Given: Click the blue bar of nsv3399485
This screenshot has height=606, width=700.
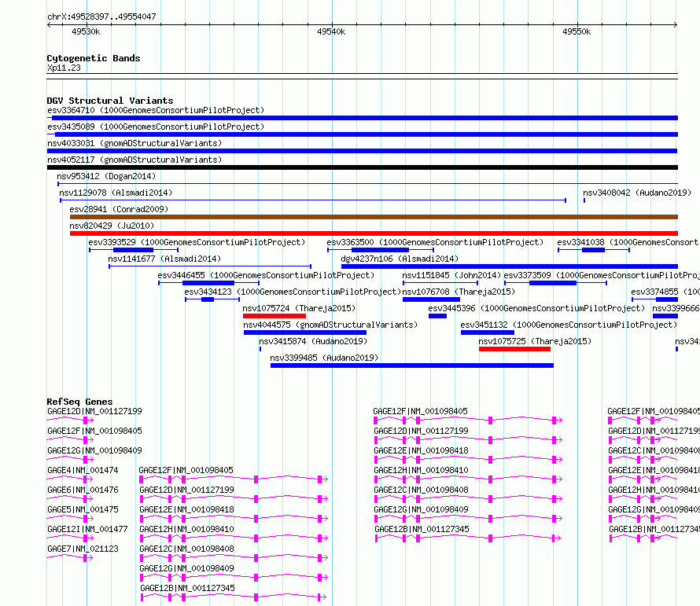Looking at the screenshot, I should 412,365.
